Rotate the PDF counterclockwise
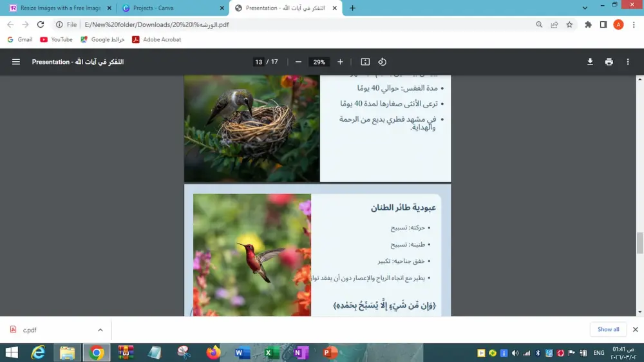This screenshot has width=644, height=362. click(383, 62)
